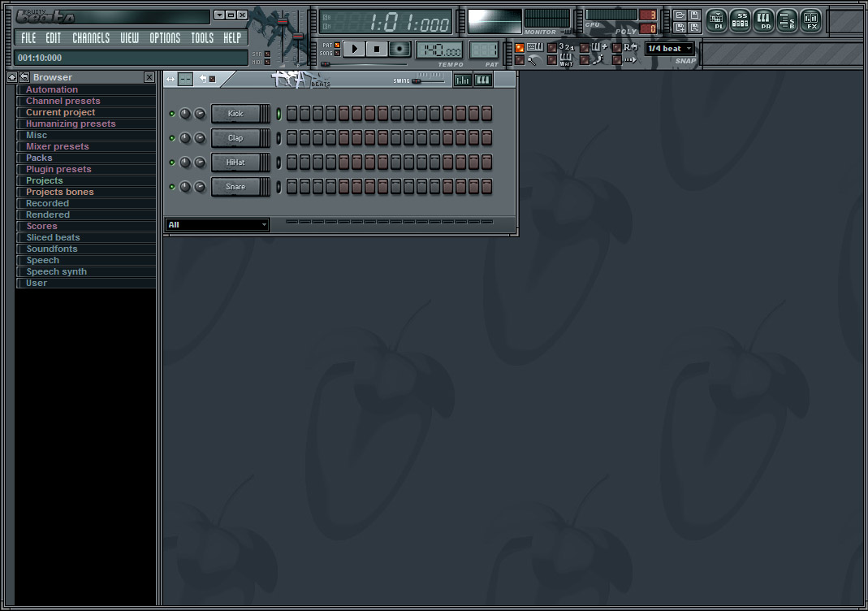Click the step editing footprint icon

click(598, 60)
